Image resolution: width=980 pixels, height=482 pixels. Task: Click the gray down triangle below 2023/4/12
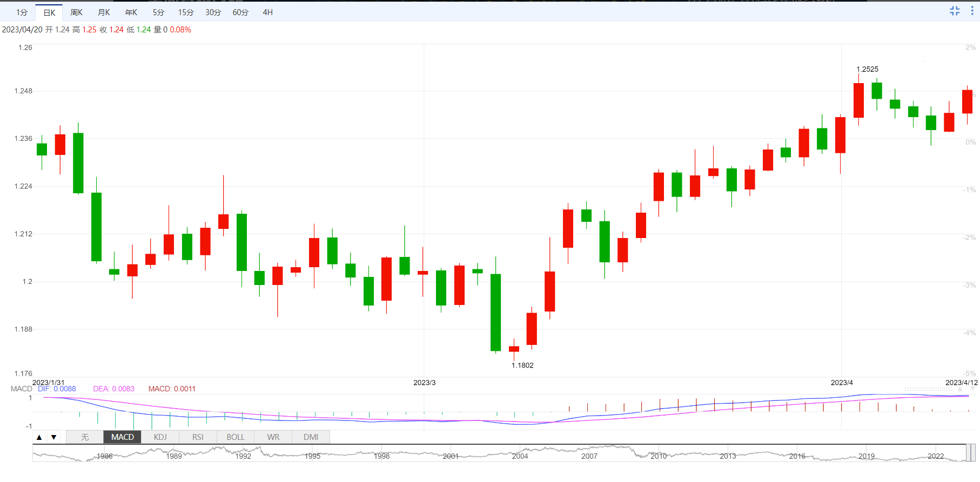(x=972, y=389)
